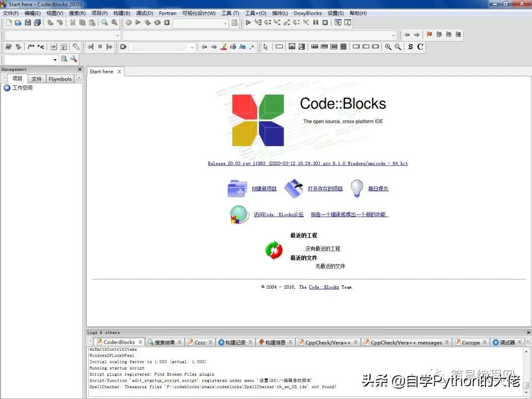Viewport: 532px width, 399px height.
Task: Click the Build gear icon
Action: [x=129, y=22]
